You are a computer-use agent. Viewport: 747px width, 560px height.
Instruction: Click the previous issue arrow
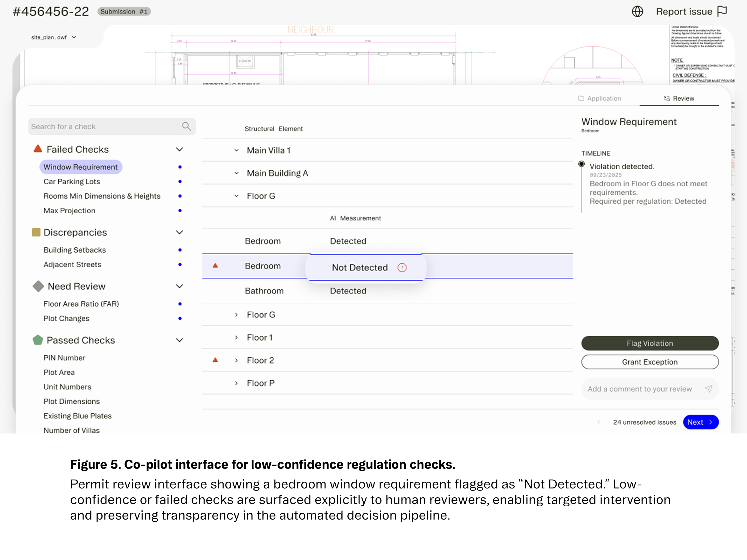tap(599, 422)
